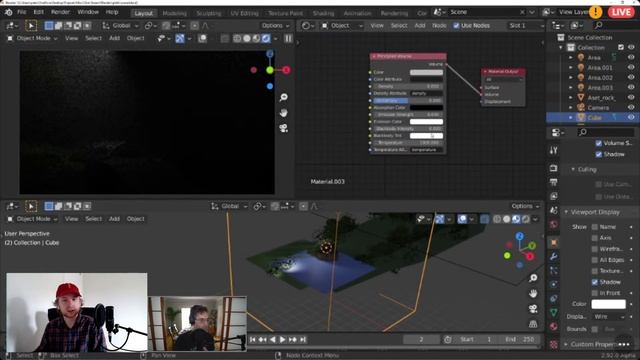The width and height of the screenshot is (640, 360).
Task: Click the Blender logo menu icon
Action: click(x=8, y=12)
